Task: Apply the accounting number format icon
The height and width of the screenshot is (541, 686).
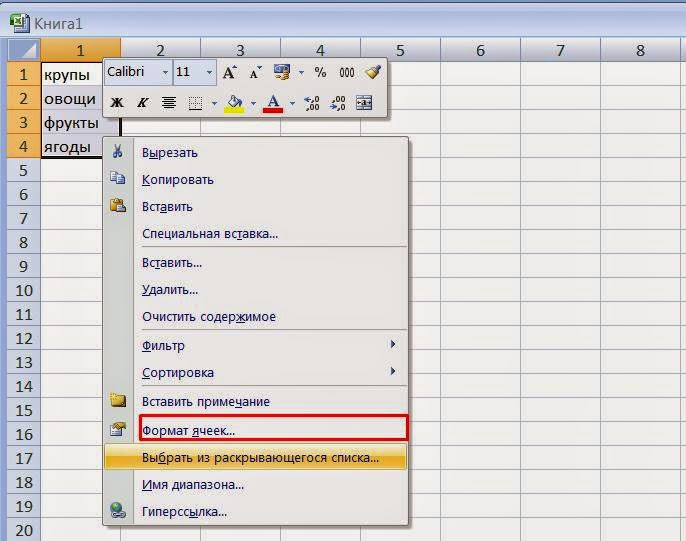Action: [282, 72]
